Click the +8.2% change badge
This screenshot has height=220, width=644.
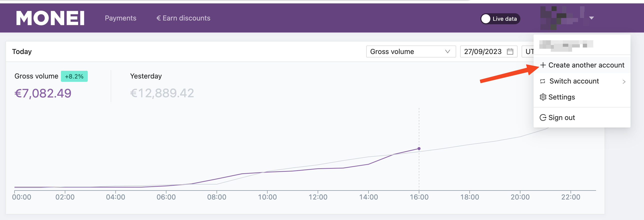click(74, 76)
